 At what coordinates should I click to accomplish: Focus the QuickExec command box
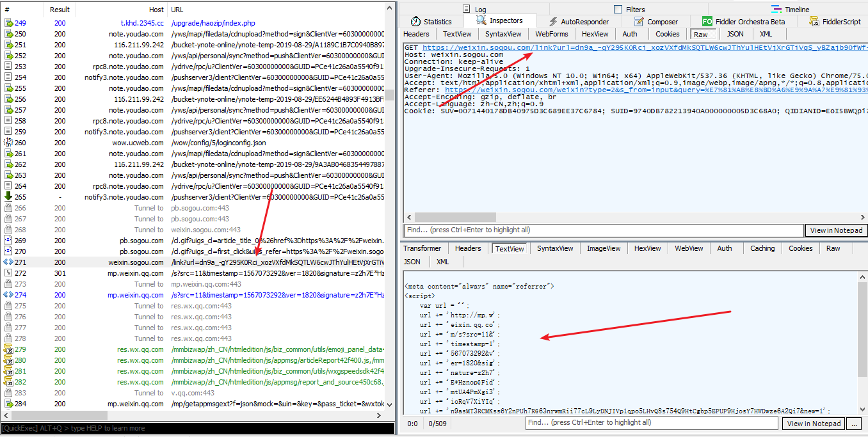point(197,428)
